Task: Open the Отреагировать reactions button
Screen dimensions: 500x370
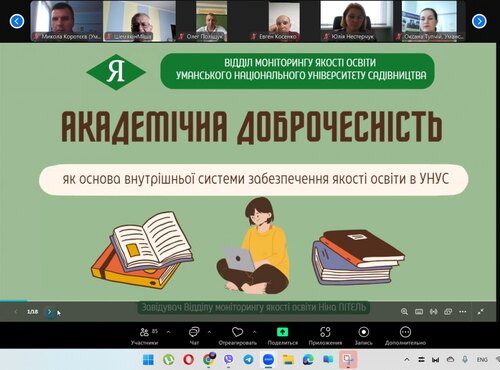Action: point(238,336)
